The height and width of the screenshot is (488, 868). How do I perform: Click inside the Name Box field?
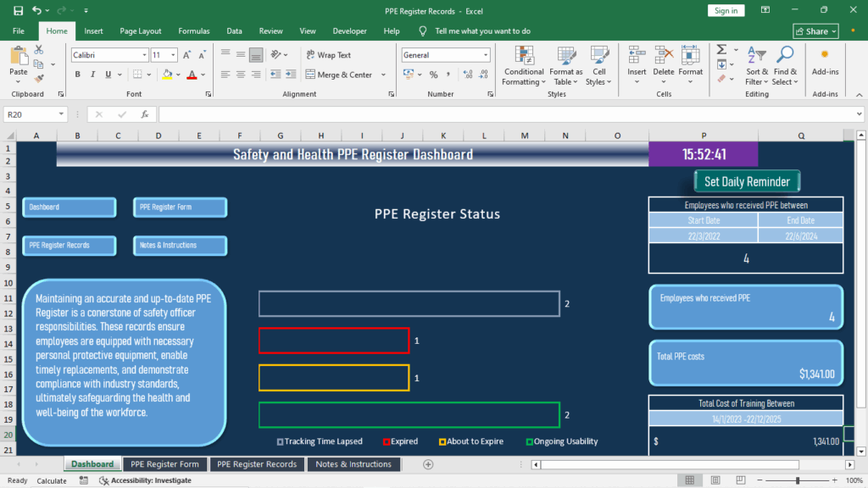coord(32,114)
